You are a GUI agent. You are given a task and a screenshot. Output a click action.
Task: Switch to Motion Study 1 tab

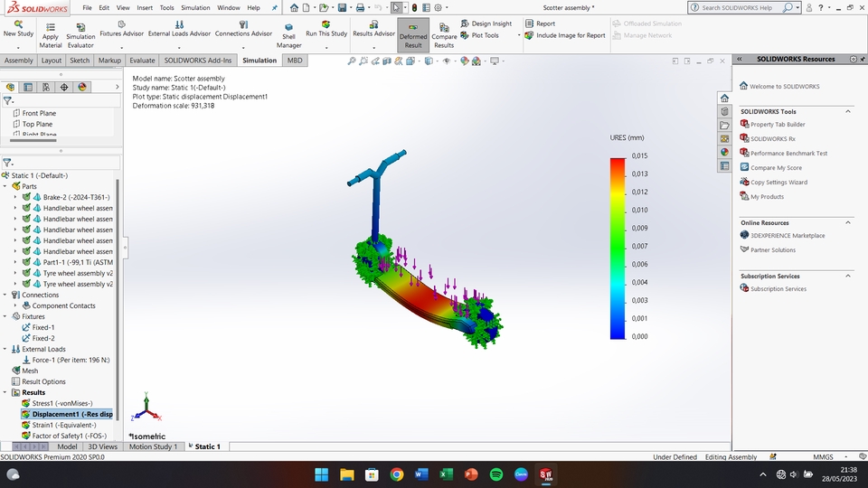click(153, 446)
